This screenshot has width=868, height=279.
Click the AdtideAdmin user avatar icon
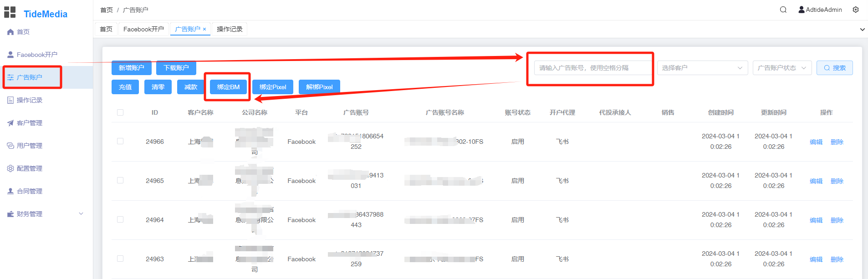point(801,10)
